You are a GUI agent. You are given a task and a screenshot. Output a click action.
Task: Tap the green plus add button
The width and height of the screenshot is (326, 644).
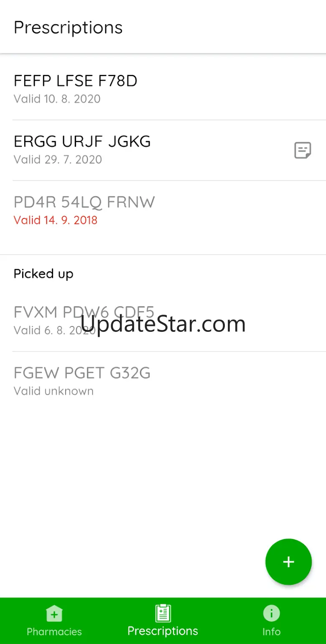click(x=288, y=562)
